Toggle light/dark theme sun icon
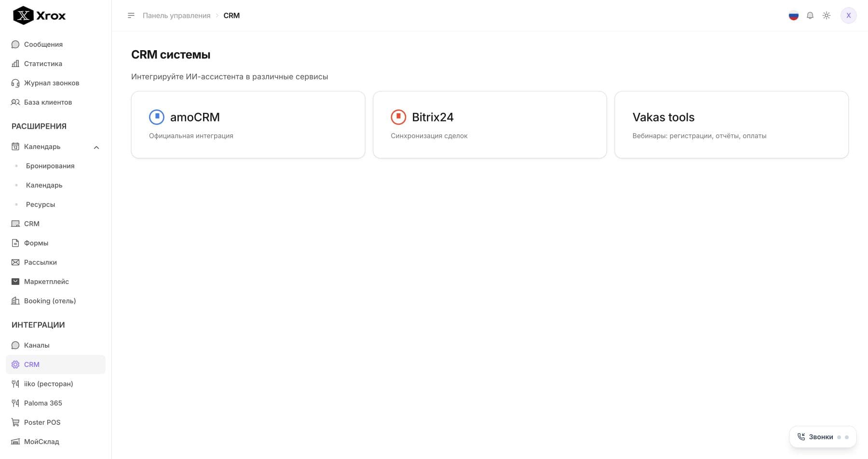 (827, 15)
